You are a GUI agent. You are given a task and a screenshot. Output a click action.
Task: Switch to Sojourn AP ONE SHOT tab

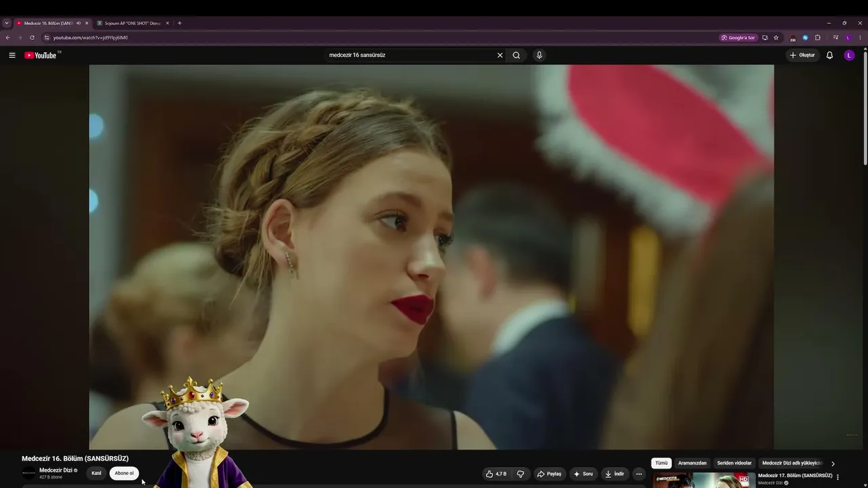(134, 23)
